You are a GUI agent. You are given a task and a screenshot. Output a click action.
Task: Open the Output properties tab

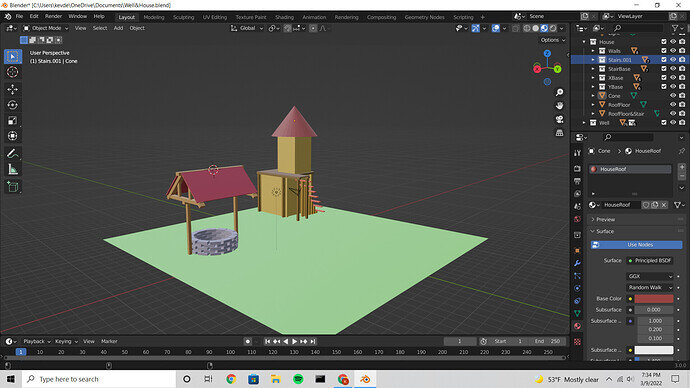577,181
